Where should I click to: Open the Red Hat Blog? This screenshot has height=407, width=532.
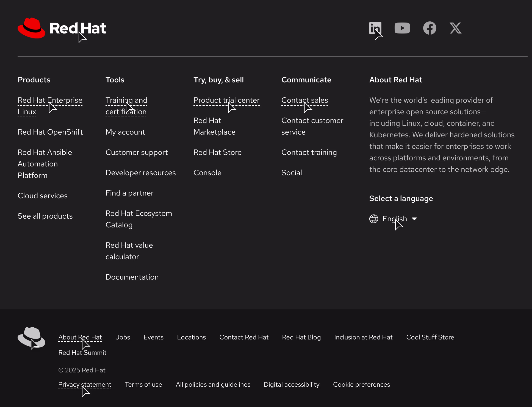[x=301, y=337]
